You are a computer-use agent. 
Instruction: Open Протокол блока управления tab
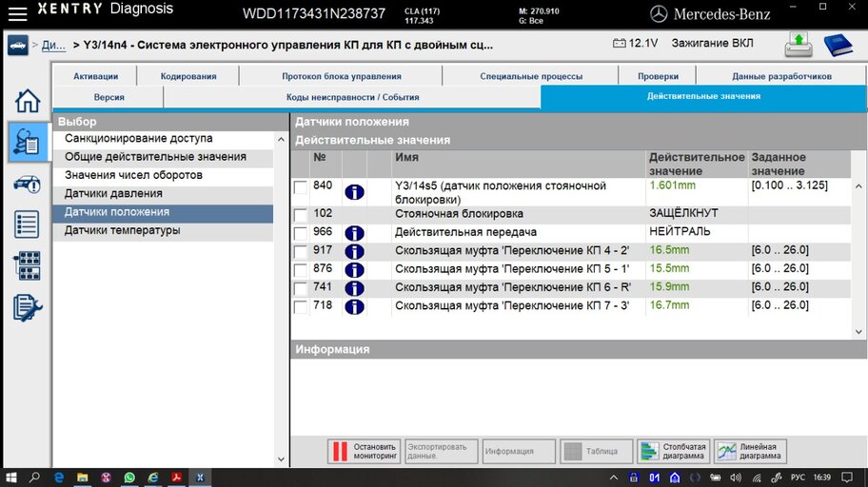341,76
